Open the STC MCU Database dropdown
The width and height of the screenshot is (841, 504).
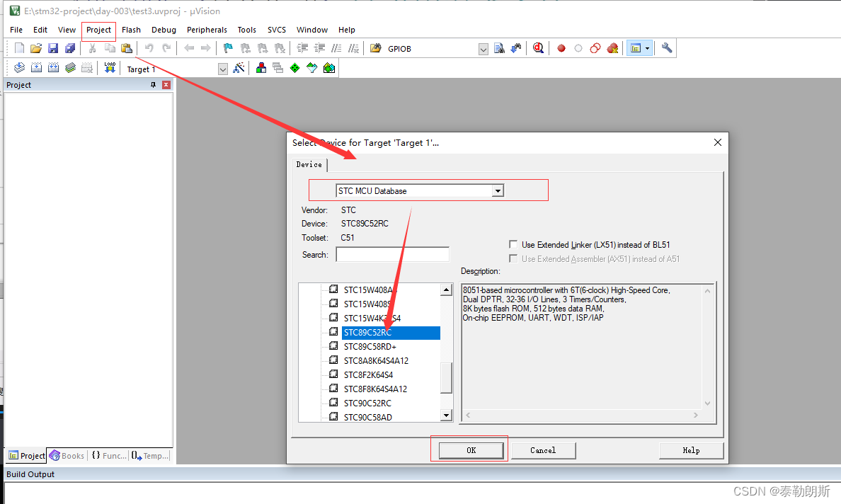point(498,190)
